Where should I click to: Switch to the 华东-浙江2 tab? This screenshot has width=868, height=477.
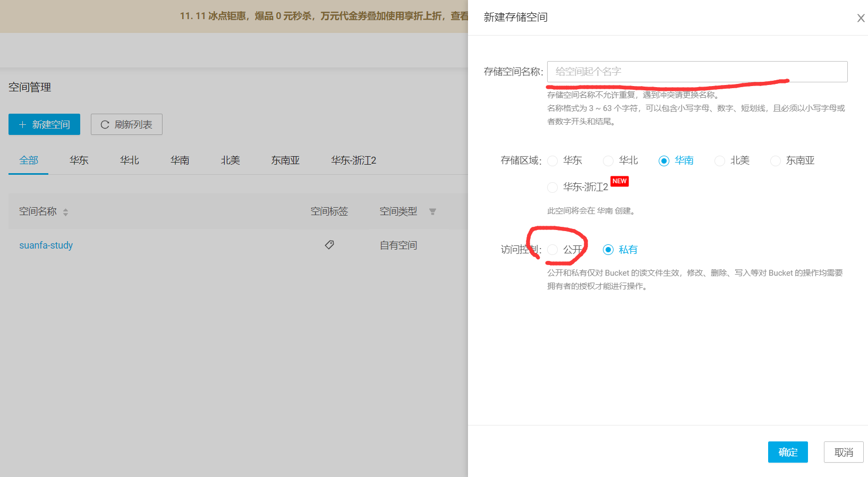pos(354,160)
